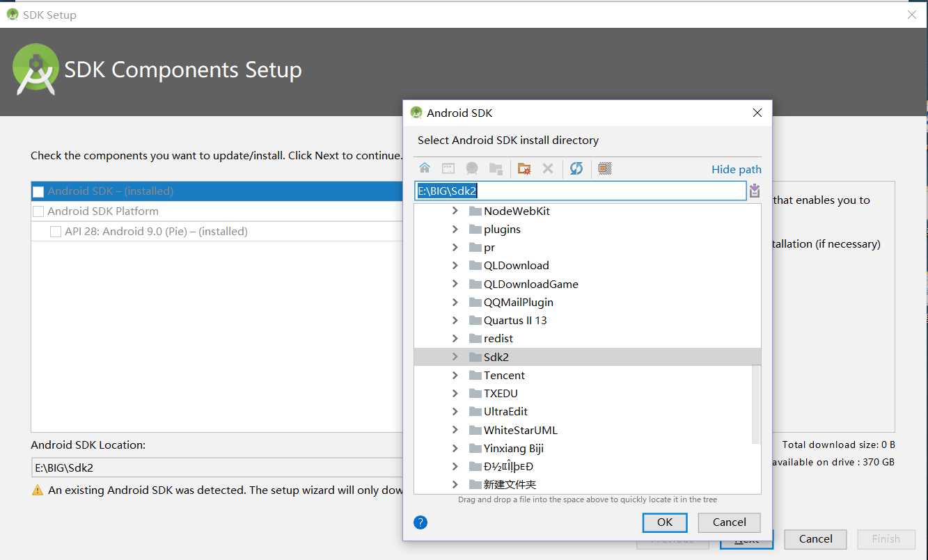Click the E:\BIG\Sdk2 path field in dialog
Screen dimensions: 928x560
(581, 191)
